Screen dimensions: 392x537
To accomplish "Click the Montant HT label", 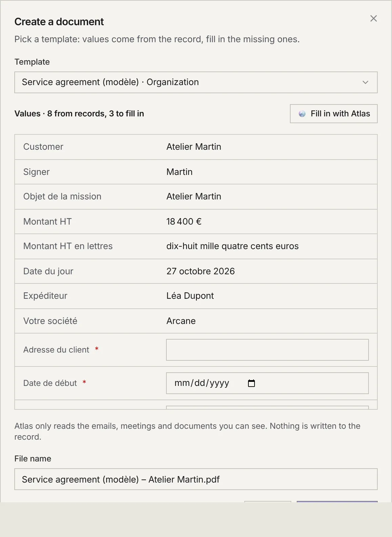I will pyautogui.click(x=47, y=222).
